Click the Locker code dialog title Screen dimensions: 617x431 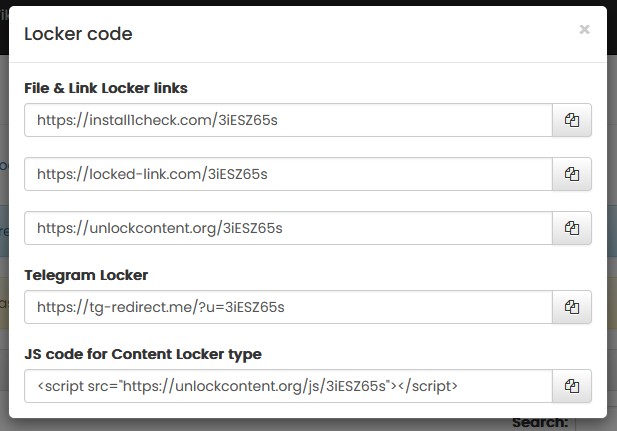(x=78, y=34)
